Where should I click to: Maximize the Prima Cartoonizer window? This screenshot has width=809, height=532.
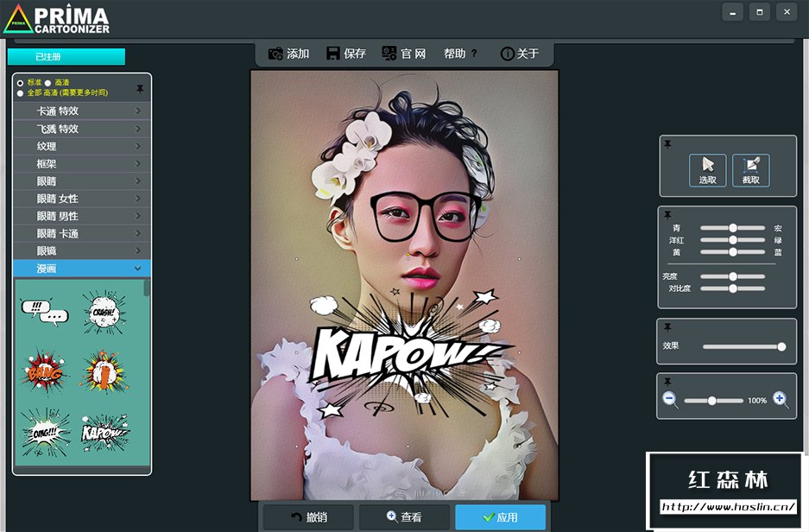(x=760, y=12)
